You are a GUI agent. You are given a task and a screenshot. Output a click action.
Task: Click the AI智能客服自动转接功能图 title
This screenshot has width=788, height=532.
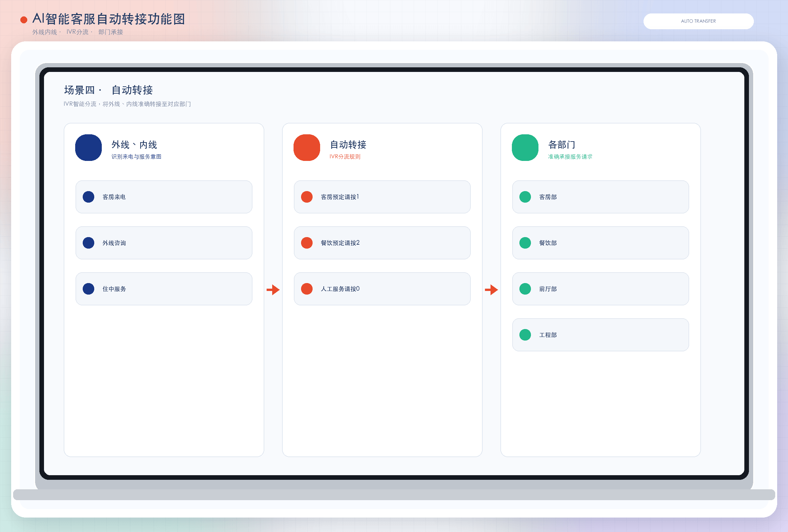click(x=108, y=19)
